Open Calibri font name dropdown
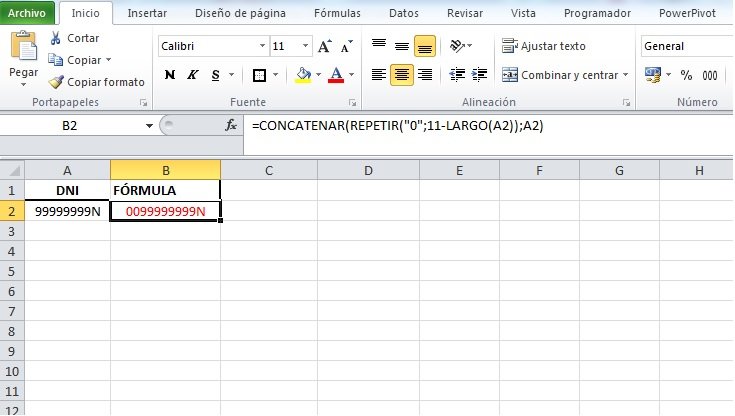735x416 pixels. click(262, 46)
